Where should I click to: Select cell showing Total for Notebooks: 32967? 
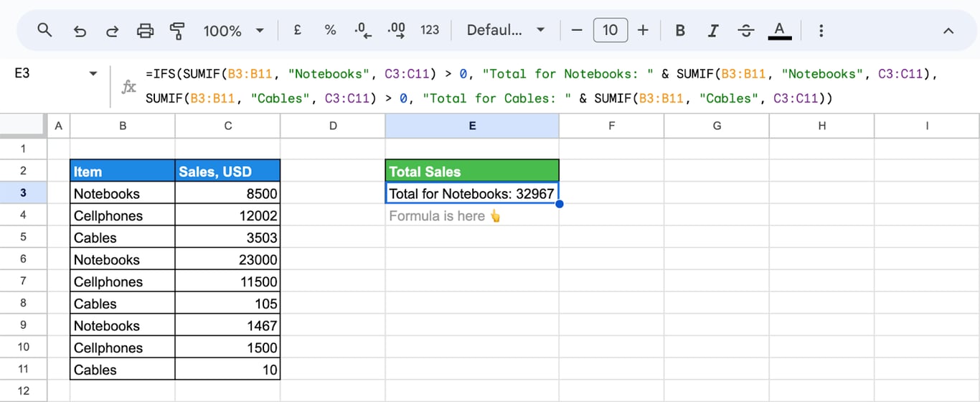click(x=472, y=193)
